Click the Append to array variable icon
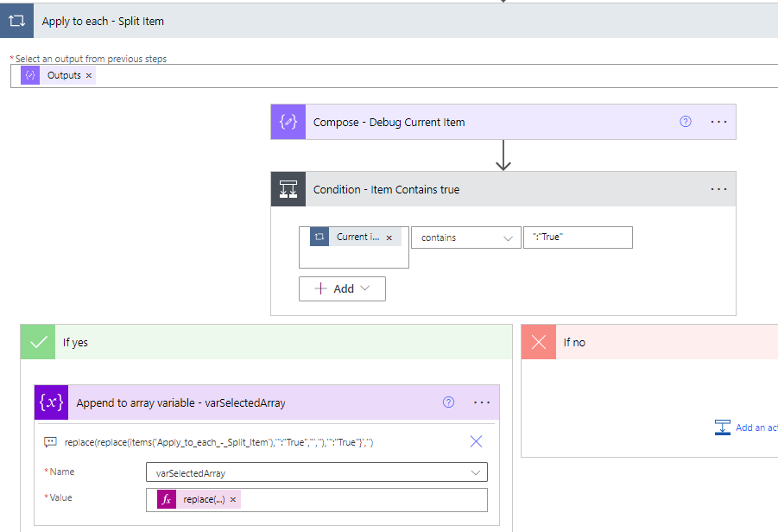The height and width of the screenshot is (532, 778). [x=51, y=402]
